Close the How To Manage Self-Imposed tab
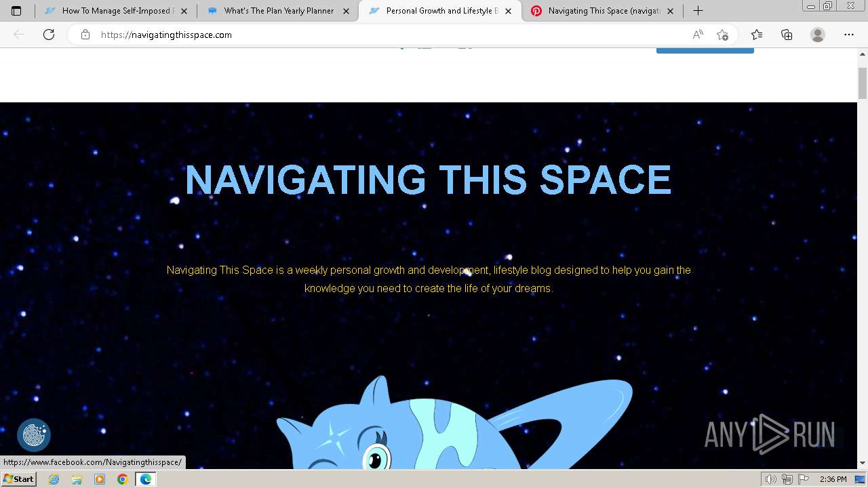This screenshot has width=868, height=488. tap(184, 11)
